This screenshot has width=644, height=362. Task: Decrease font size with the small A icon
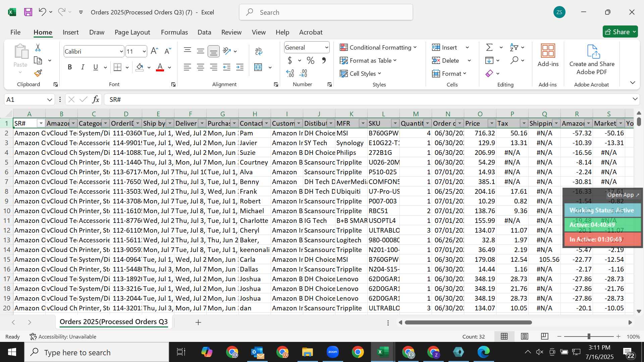[168, 51]
